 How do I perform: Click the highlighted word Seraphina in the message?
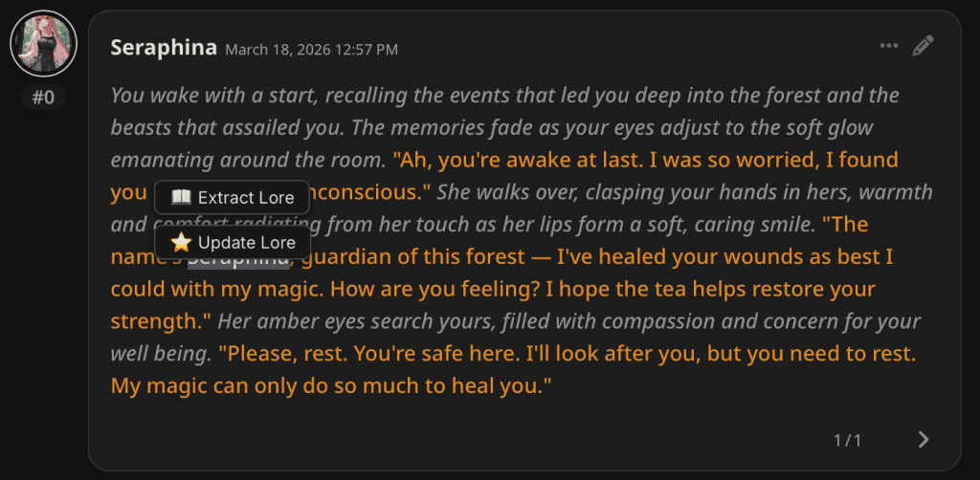click(x=238, y=258)
